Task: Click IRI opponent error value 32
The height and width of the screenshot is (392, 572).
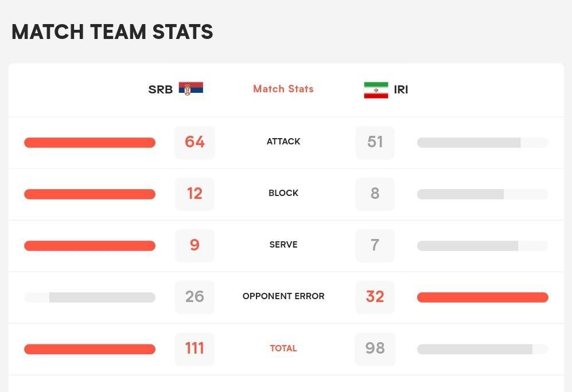Action: (375, 297)
